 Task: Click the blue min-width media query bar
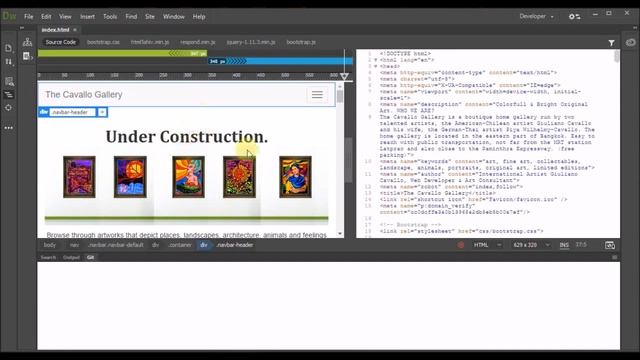coord(280,61)
